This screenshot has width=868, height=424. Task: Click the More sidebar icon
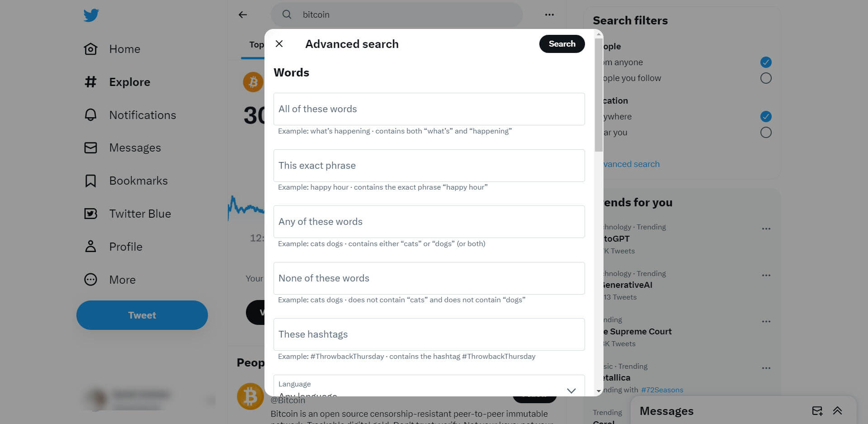coord(90,280)
